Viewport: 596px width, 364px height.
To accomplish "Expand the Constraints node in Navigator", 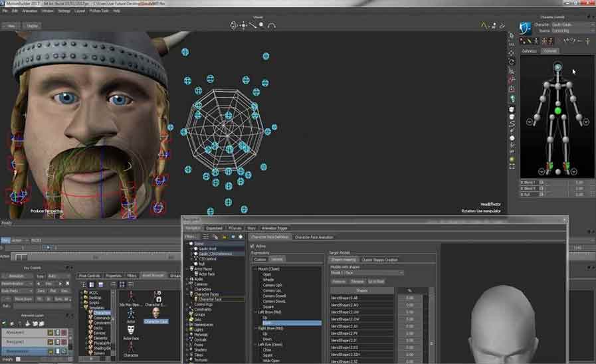I will pyautogui.click(x=187, y=310).
